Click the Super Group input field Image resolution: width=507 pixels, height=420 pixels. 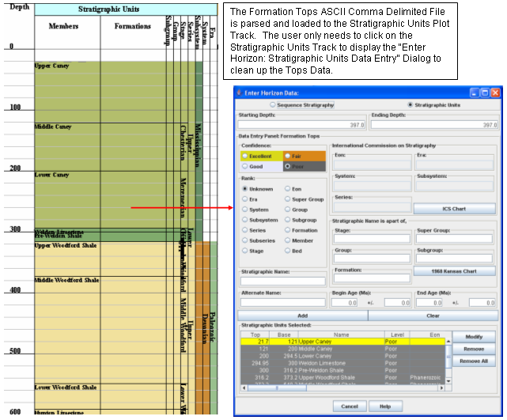(454, 239)
